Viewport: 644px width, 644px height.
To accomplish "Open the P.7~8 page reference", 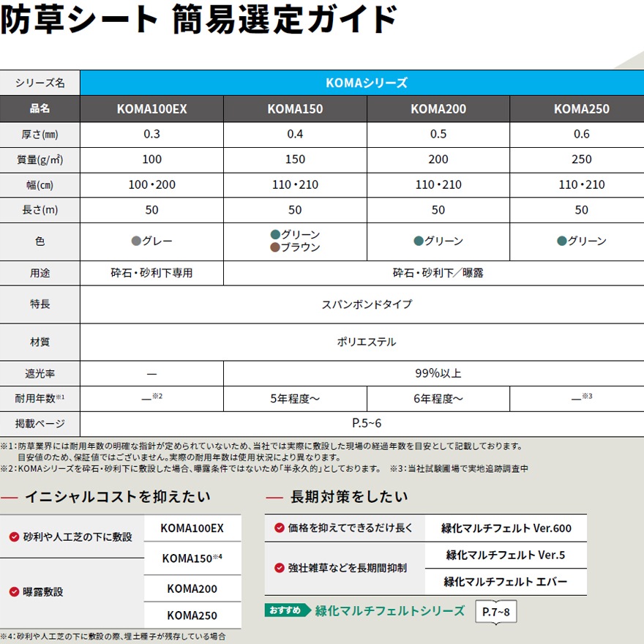I will tap(496, 611).
